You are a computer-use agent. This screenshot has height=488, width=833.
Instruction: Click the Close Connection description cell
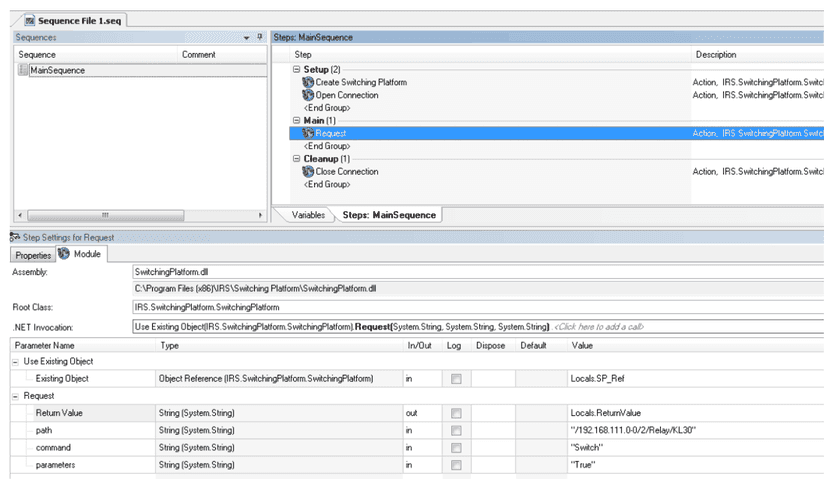pyautogui.click(x=758, y=172)
